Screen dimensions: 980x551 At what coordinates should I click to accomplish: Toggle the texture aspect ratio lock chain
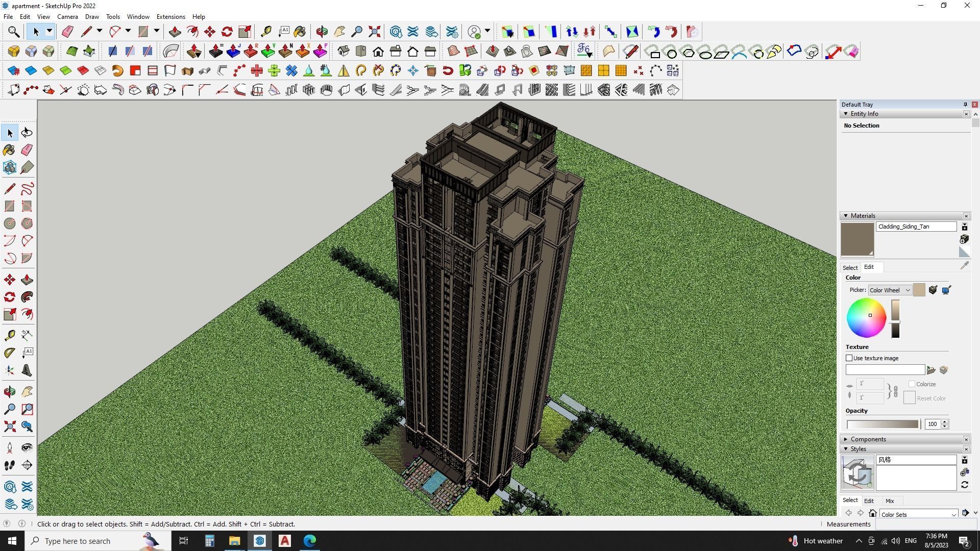click(x=895, y=392)
